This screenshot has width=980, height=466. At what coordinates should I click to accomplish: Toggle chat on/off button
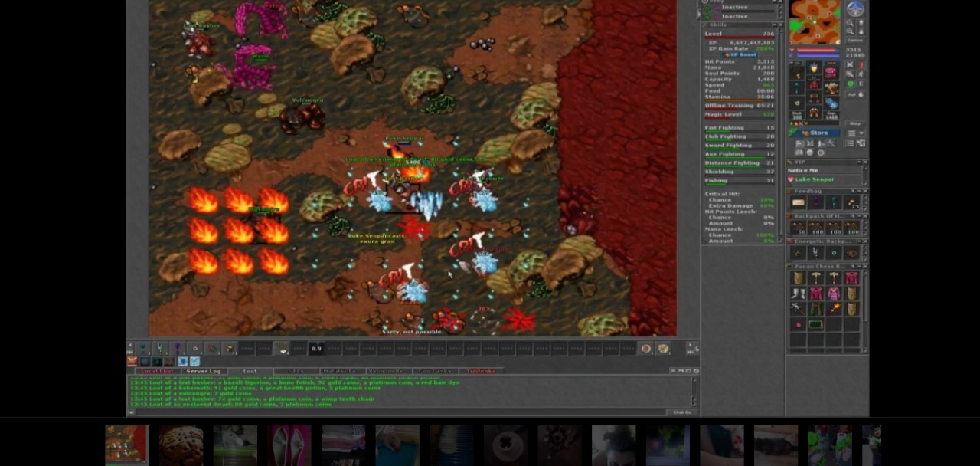point(682,412)
